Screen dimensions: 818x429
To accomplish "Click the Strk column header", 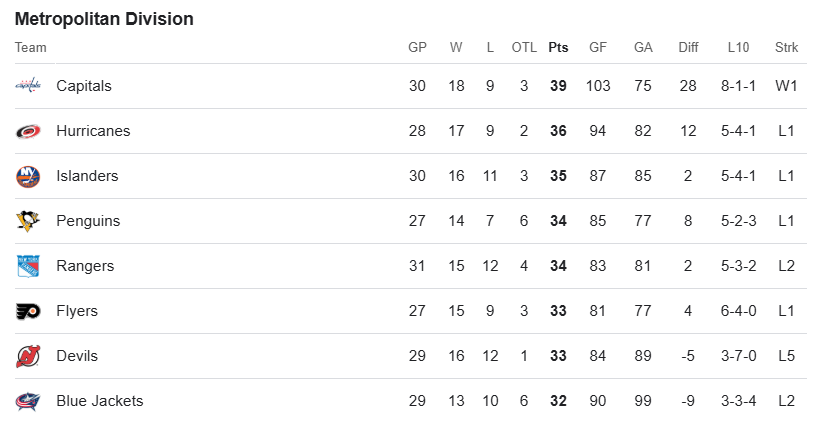I will pos(786,47).
